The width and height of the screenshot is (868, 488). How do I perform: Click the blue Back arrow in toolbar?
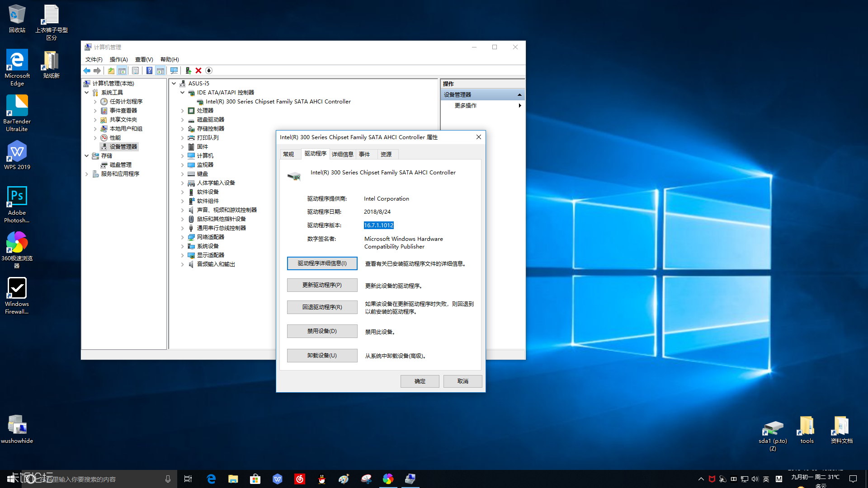tap(87, 70)
